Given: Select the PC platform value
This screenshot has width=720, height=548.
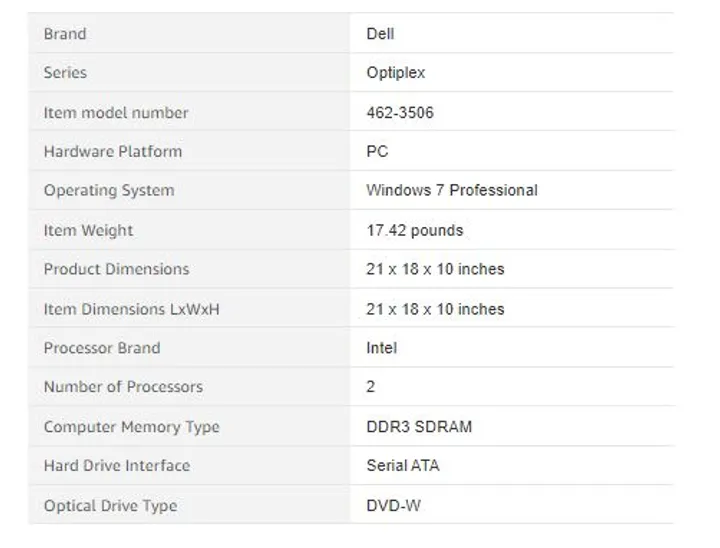Looking at the screenshot, I should tap(377, 152).
